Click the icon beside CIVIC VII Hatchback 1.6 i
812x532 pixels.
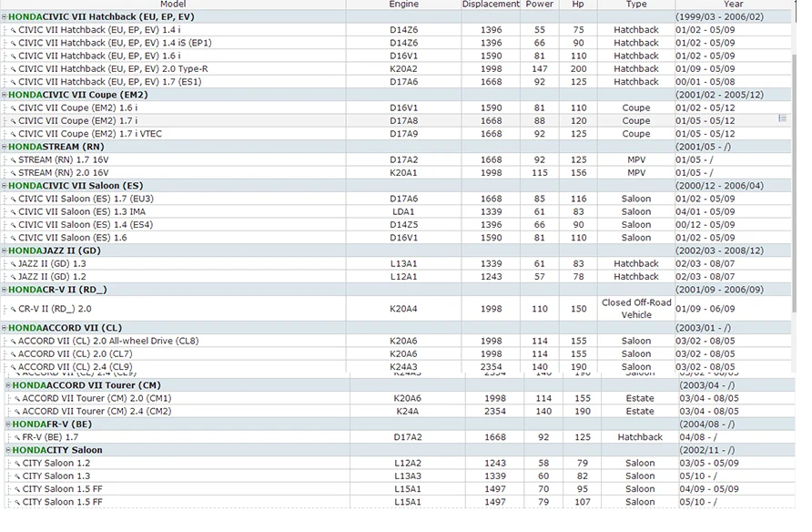pyautogui.click(x=14, y=56)
